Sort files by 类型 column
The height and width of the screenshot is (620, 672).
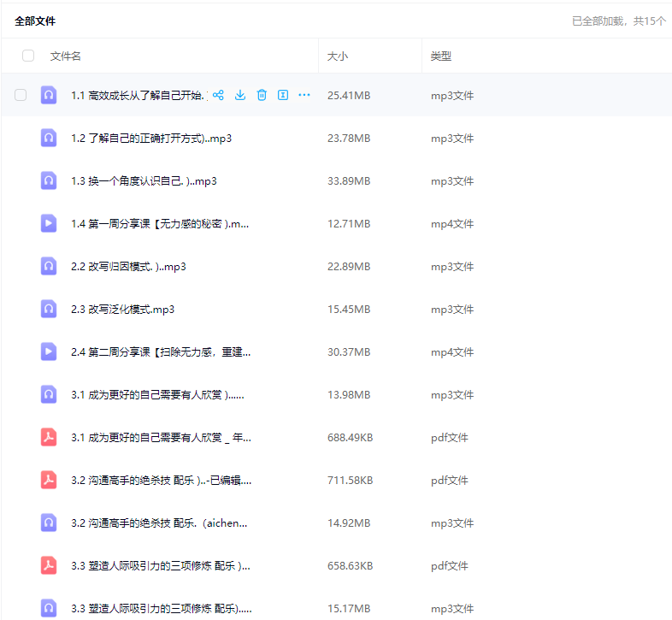[x=440, y=56]
